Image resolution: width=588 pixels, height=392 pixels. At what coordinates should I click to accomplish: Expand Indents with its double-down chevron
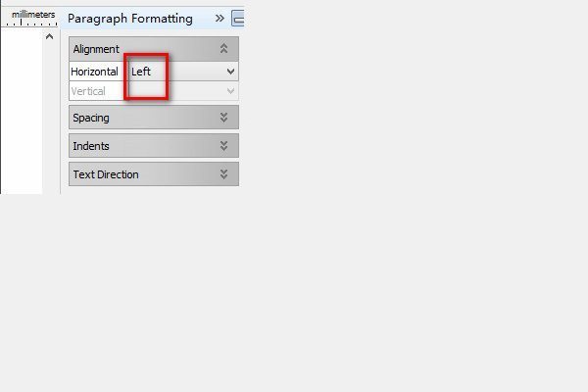click(223, 146)
